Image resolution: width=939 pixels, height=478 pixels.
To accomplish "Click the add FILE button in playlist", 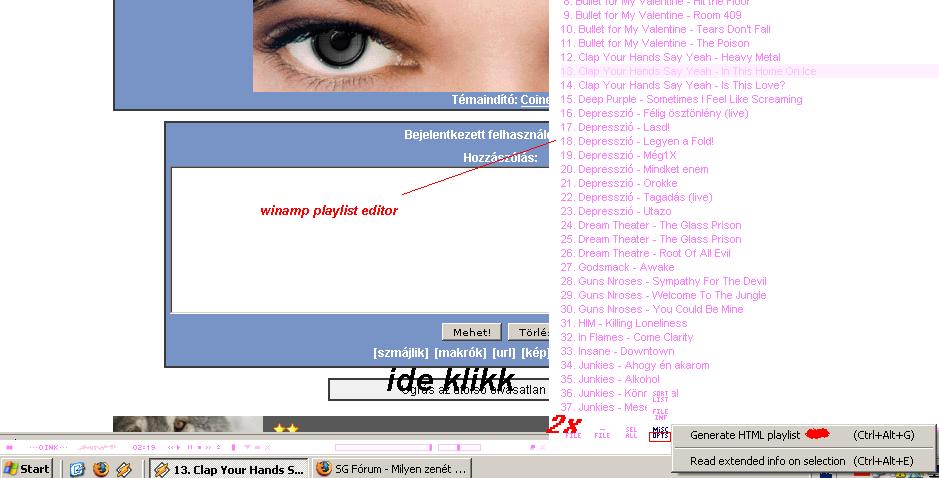I will [x=572, y=433].
